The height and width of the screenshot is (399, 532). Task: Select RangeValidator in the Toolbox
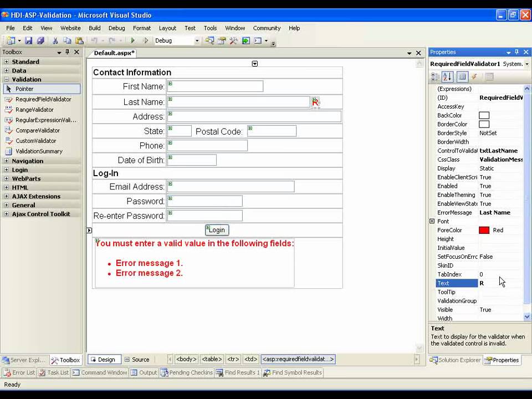coord(34,110)
